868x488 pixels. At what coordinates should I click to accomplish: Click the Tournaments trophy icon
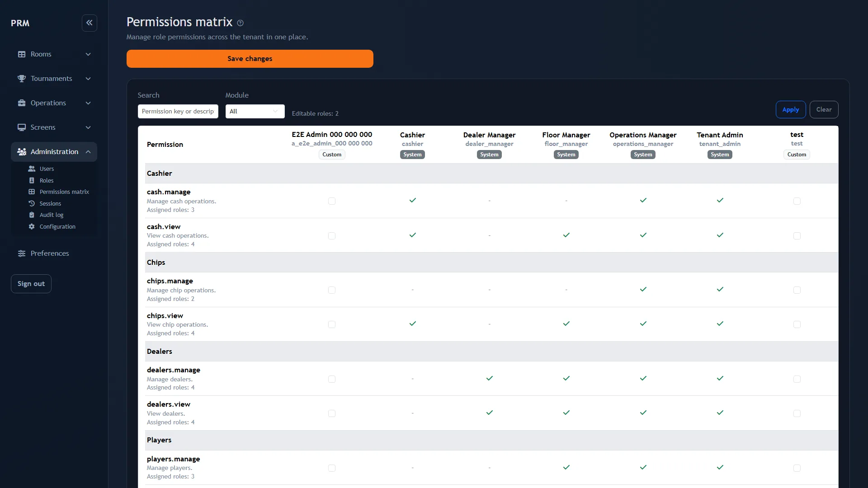[22, 79]
